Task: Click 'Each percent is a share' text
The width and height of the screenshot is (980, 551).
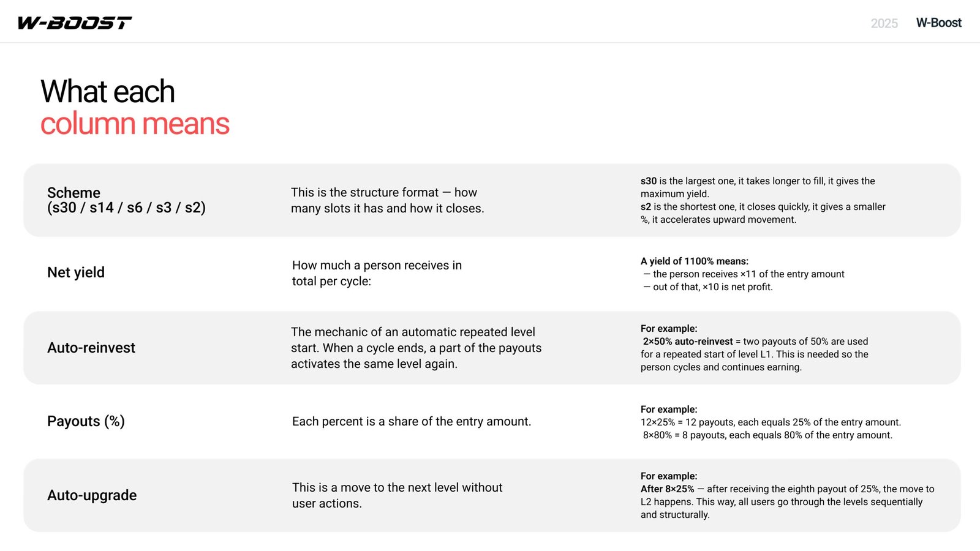Action: click(412, 421)
